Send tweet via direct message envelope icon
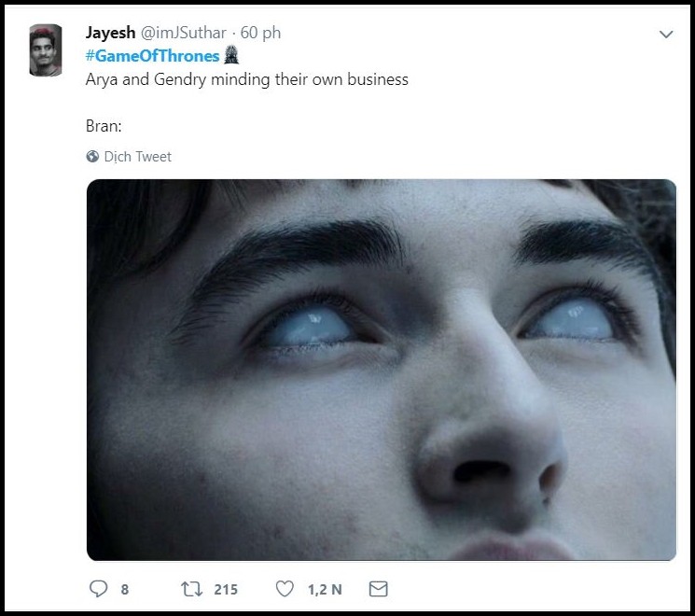 [x=378, y=589]
